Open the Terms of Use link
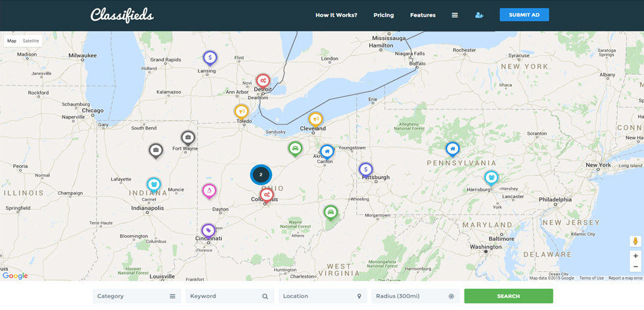 coord(591,278)
